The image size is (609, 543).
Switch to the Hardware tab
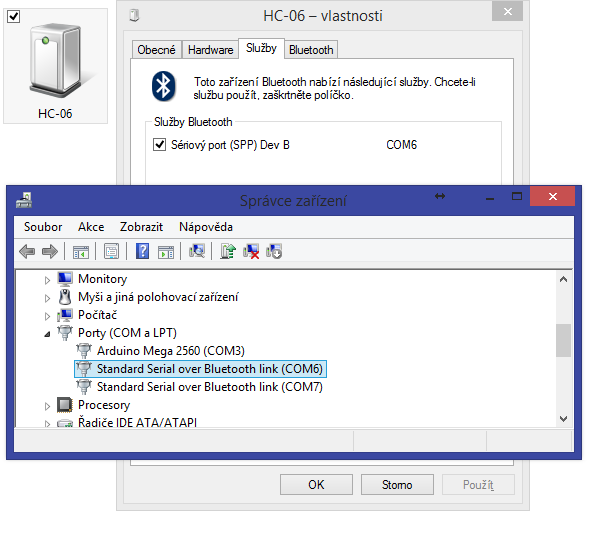[211, 50]
